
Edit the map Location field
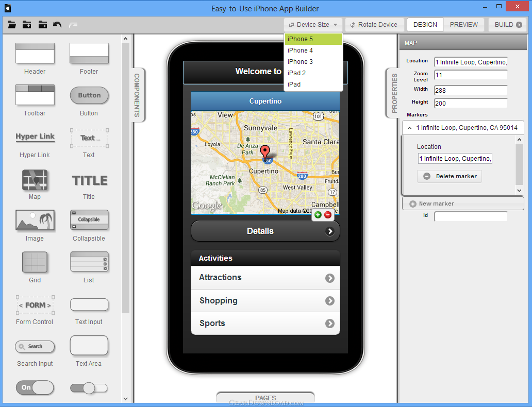(471, 62)
